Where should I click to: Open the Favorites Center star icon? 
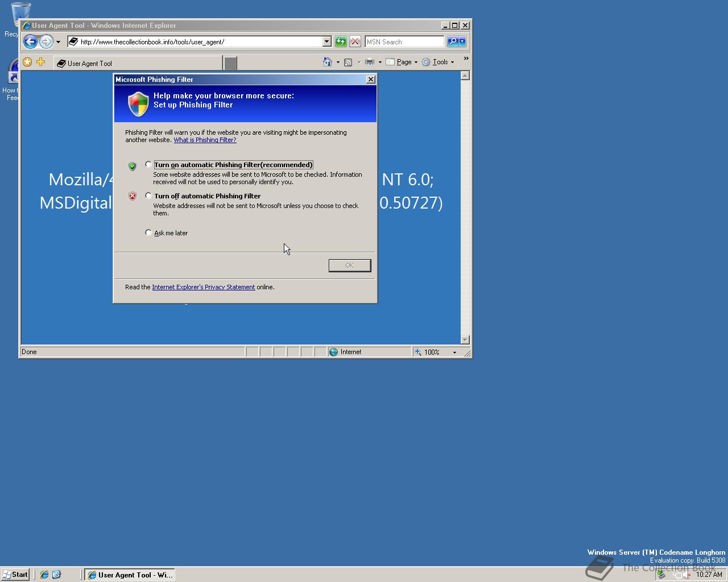coord(27,62)
